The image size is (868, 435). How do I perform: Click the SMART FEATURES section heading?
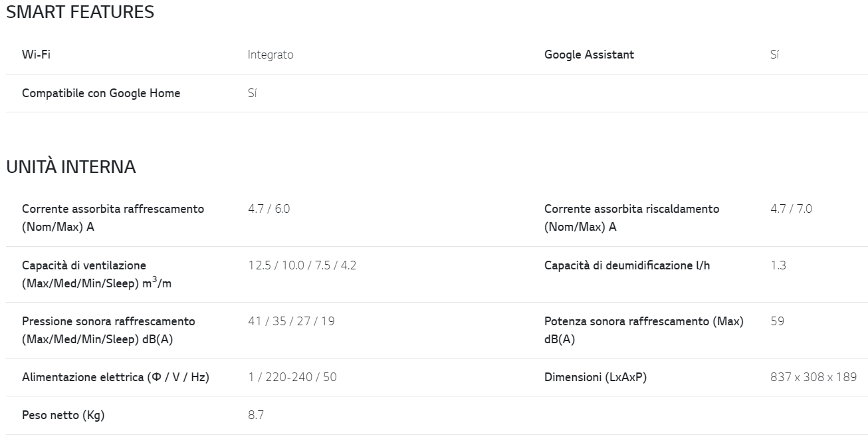80,12
